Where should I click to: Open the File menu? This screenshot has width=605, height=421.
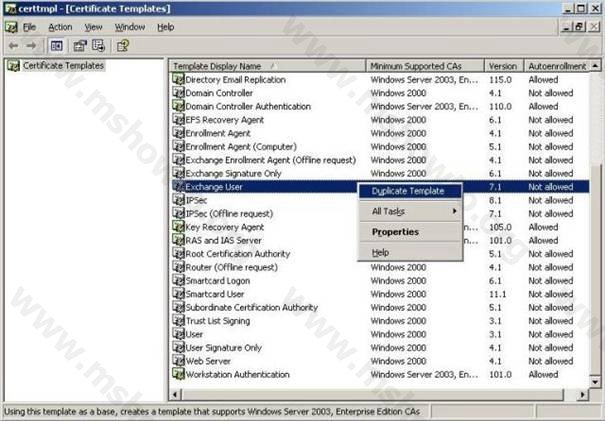point(29,27)
